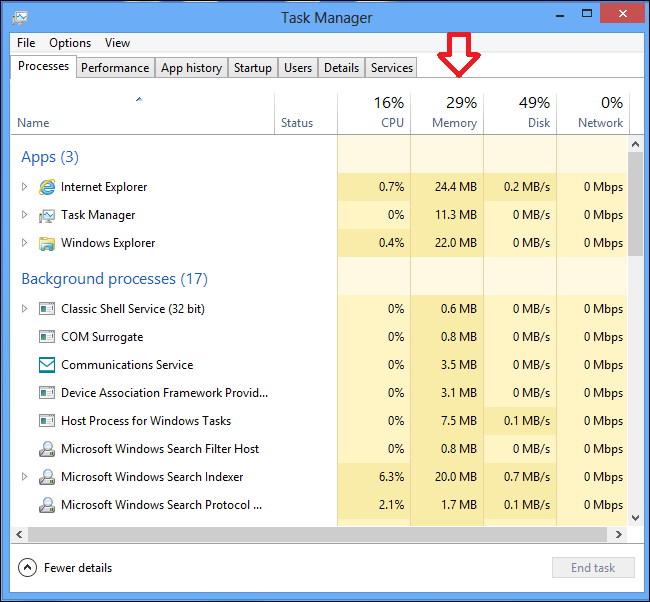Open the File menu

(26, 43)
